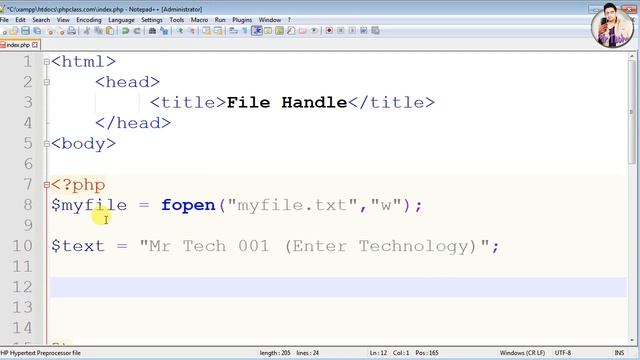Image resolution: width=640 pixels, height=360 pixels.
Task: Select the index.php document tab
Action: (x=18, y=45)
